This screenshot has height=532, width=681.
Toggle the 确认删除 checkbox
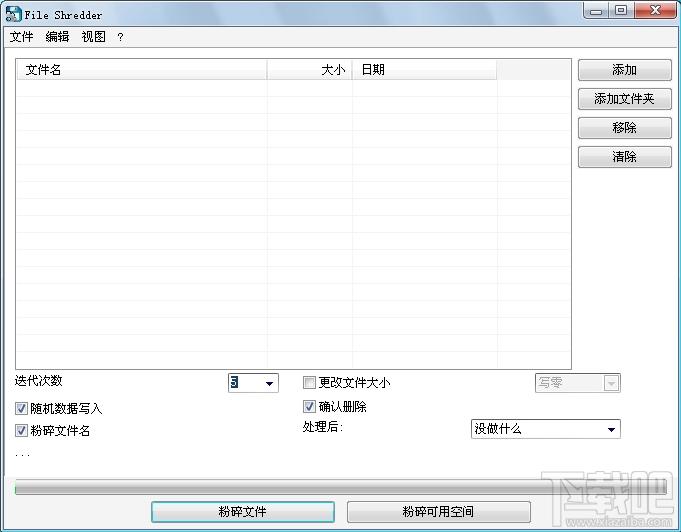309,406
